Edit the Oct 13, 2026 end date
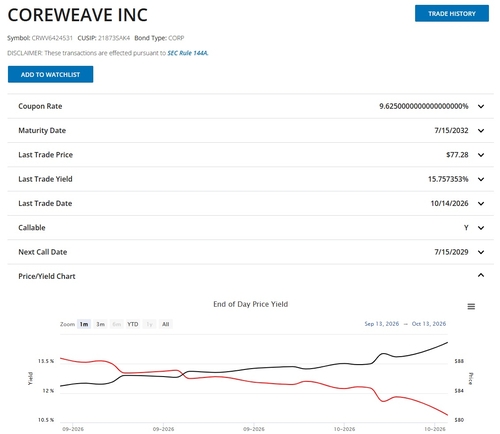500x434 pixels. point(429,324)
